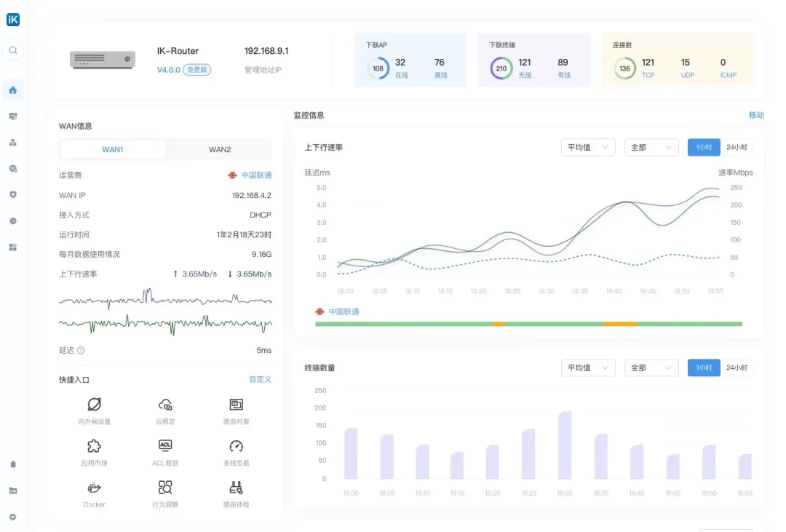This screenshot has height=532, width=786.
Task: Click the 192.168.9.1 management IP
Action: 266,51
